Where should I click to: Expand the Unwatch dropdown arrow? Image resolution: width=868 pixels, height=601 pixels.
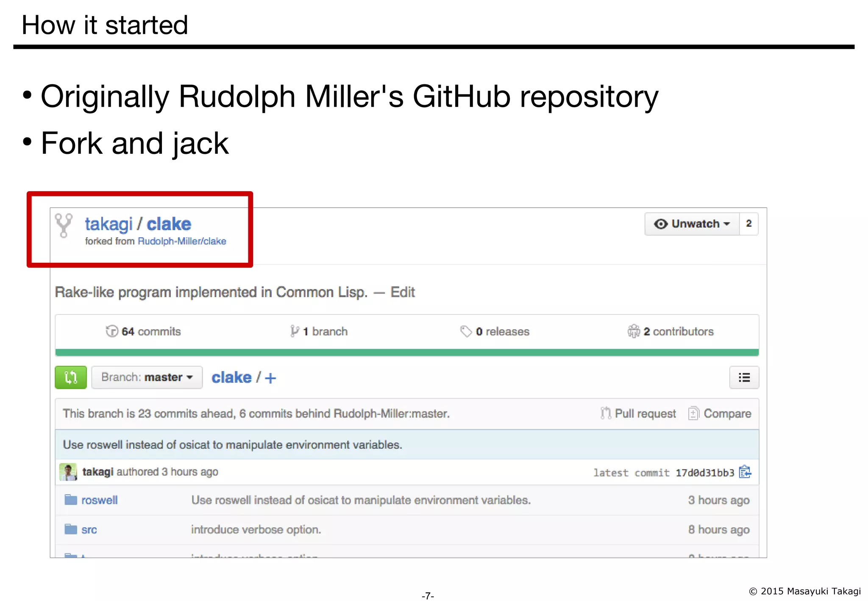pos(727,224)
